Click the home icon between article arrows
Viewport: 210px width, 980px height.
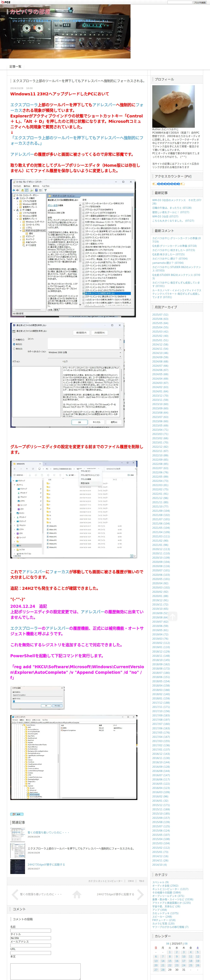tap(77, 894)
